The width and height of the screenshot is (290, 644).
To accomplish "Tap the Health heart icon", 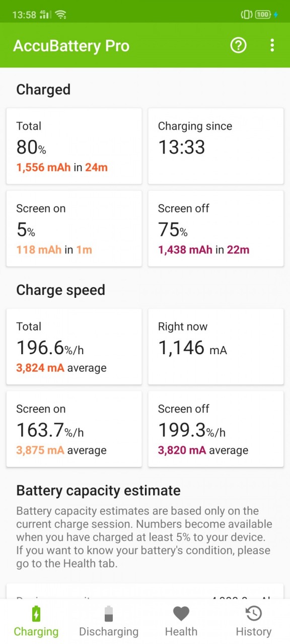I will coord(181,614).
